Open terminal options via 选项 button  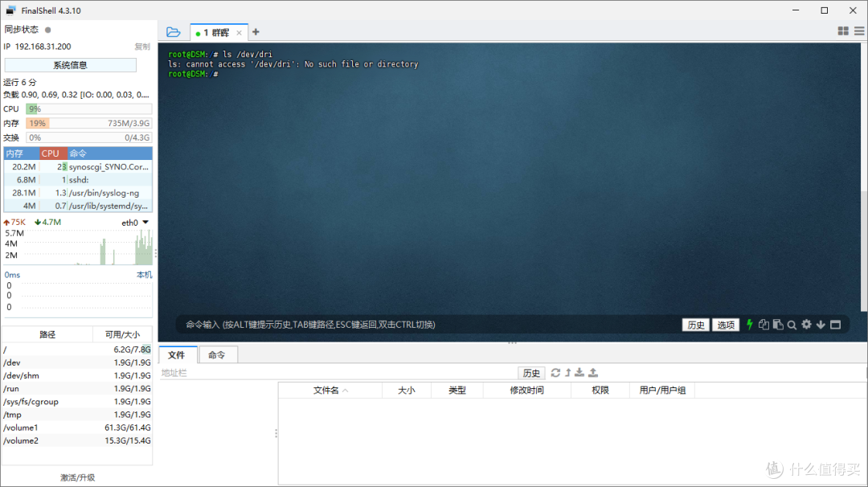click(x=725, y=325)
